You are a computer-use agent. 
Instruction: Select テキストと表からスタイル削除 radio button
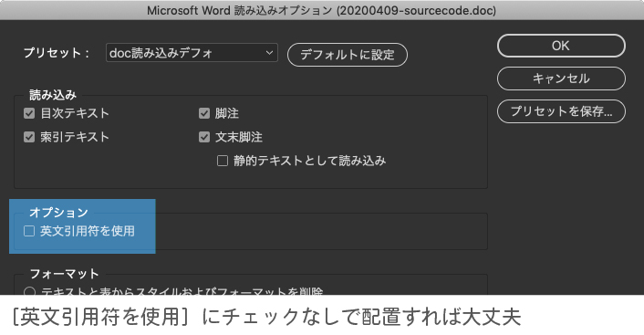tap(29, 291)
